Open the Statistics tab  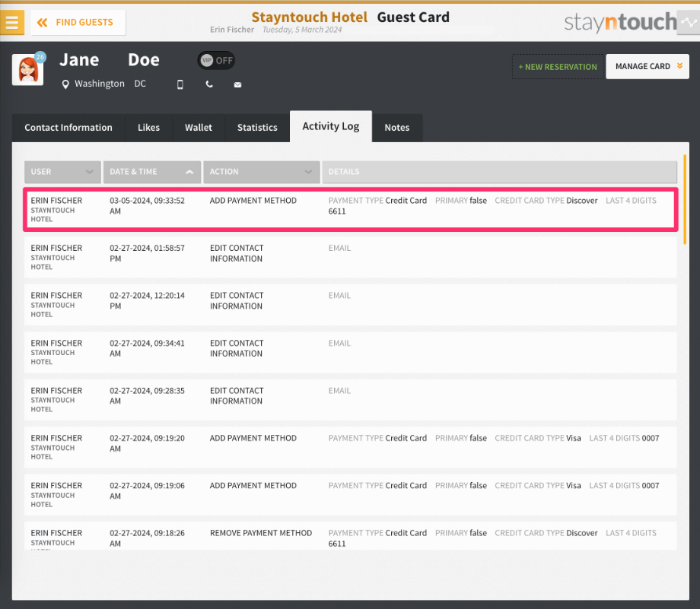(x=257, y=128)
